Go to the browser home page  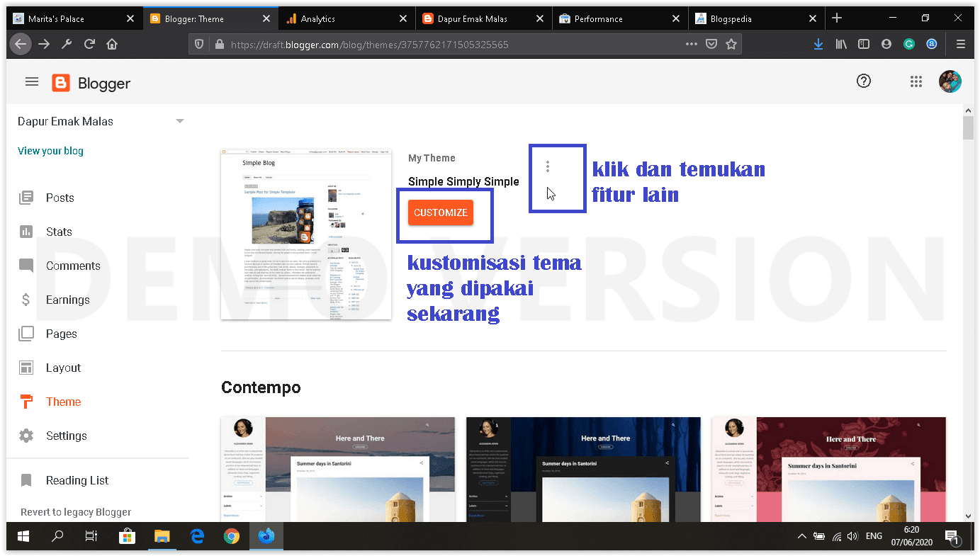point(112,44)
